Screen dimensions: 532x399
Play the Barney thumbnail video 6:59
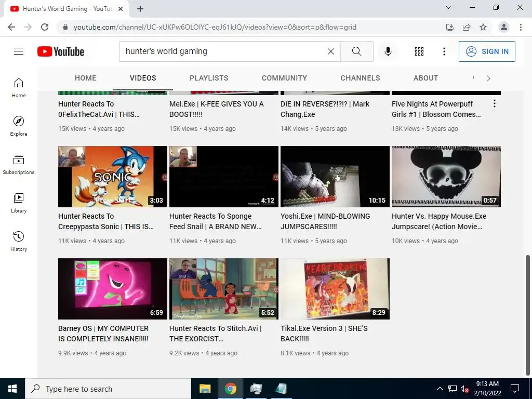click(x=113, y=289)
